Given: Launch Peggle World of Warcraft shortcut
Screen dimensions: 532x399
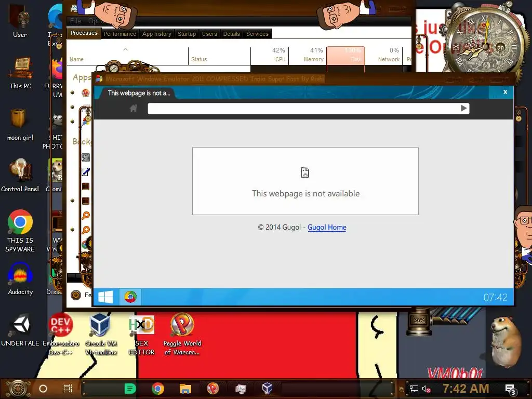Looking at the screenshot, I should (x=182, y=334).
